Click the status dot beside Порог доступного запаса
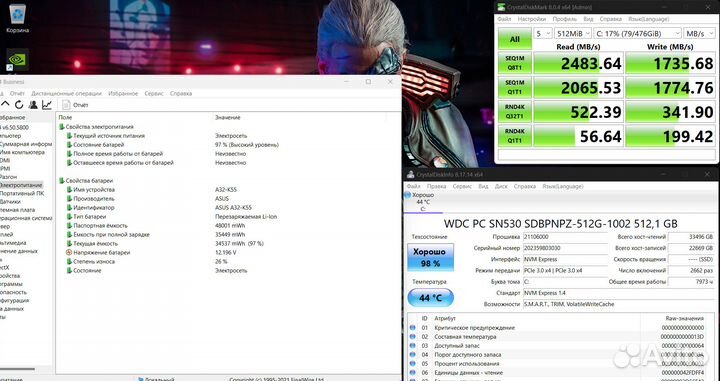This screenshot has width=720, height=381. [412, 355]
